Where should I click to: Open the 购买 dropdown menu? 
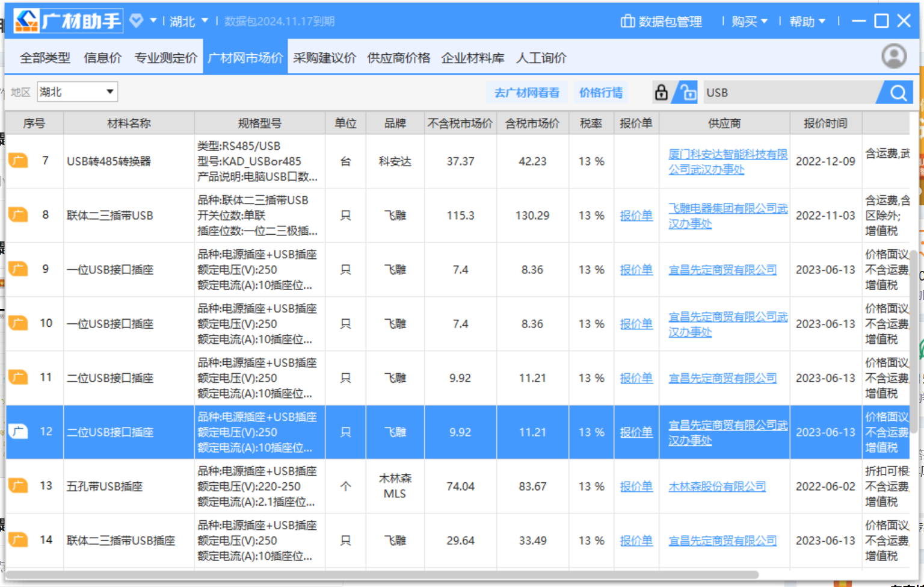click(750, 21)
